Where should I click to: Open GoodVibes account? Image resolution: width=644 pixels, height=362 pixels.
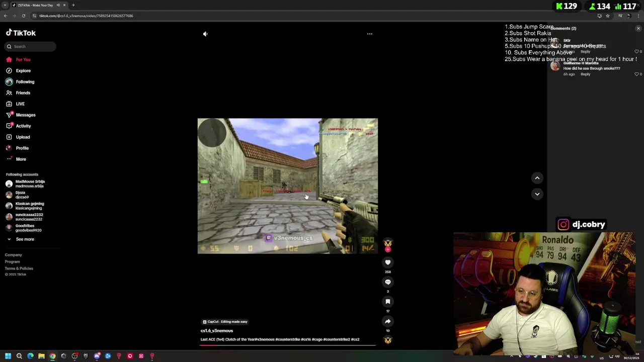pyautogui.click(x=24, y=228)
